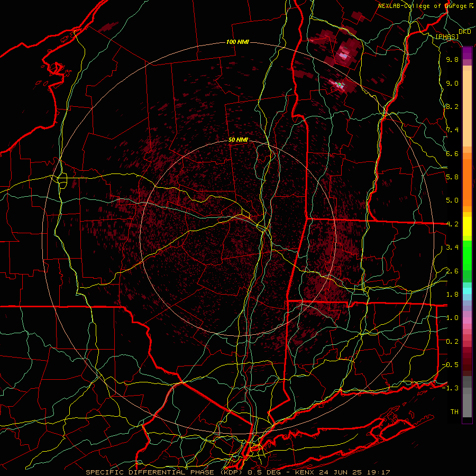Click the 0.2 value on the color scale
Image resolution: width=476 pixels, height=476 pixels.
tap(452, 342)
